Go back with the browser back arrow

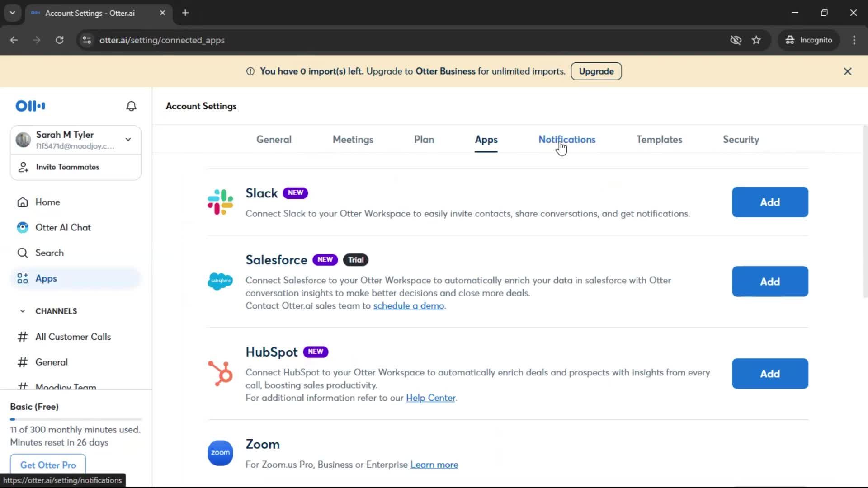pyautogui.click(x=14, y=40)
